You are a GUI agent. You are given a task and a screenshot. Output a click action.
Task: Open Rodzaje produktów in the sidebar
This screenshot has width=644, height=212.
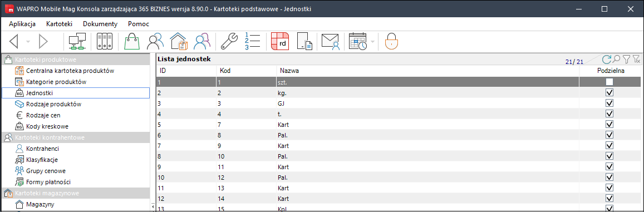click(54, 104)
